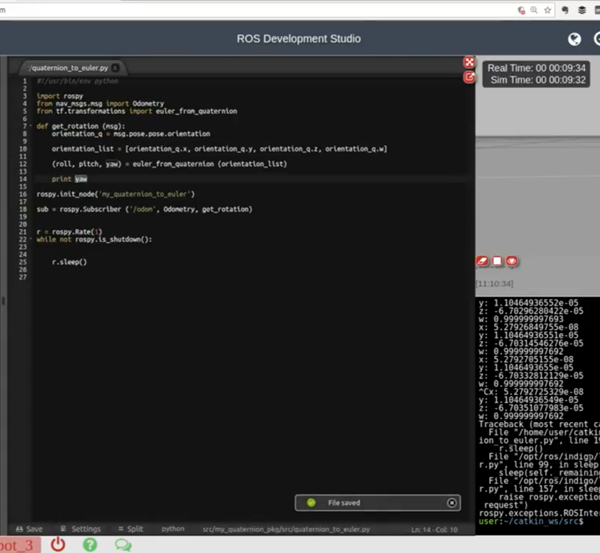The image size is (600, 553).
Task: Open the Evernote extension icon
Action: [565, 10]
